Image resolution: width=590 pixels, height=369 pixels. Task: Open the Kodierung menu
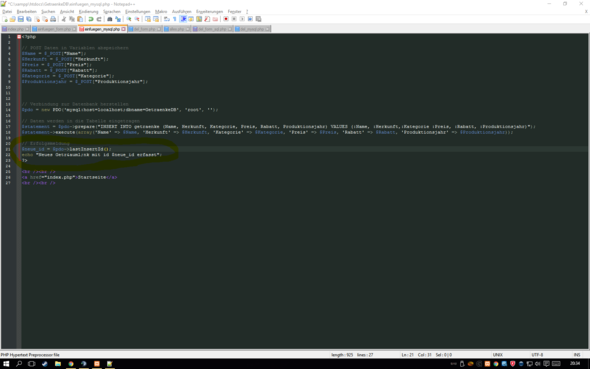click(x=88, y=12)
